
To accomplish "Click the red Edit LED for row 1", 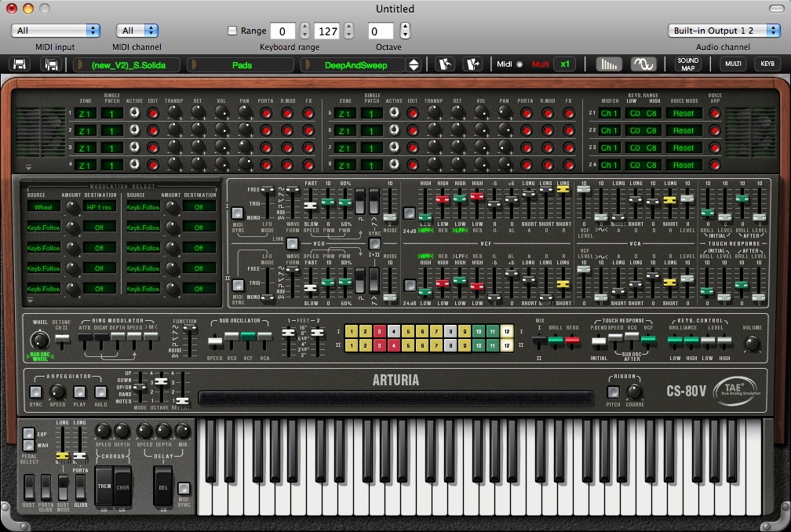I will (153, 114).
